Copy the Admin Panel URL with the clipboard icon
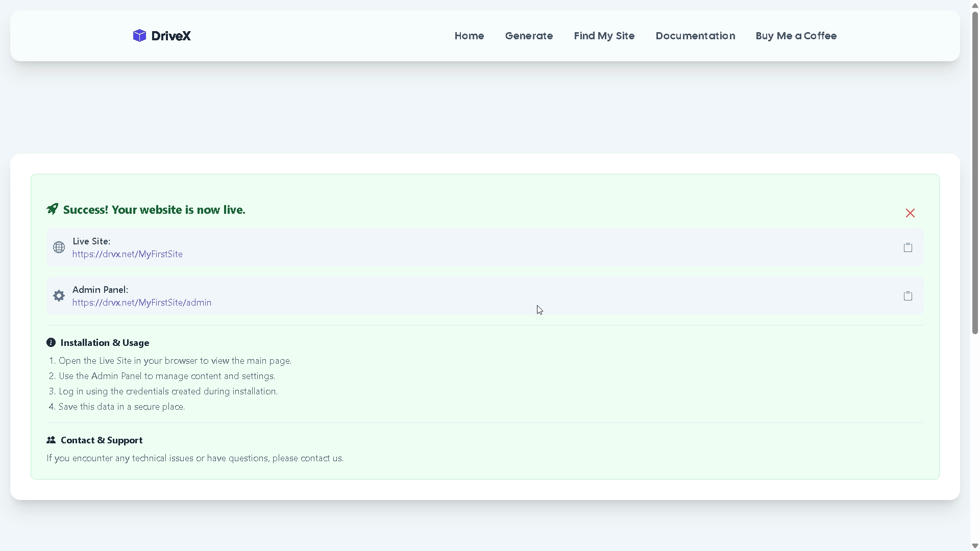 (x=908, y=296)
